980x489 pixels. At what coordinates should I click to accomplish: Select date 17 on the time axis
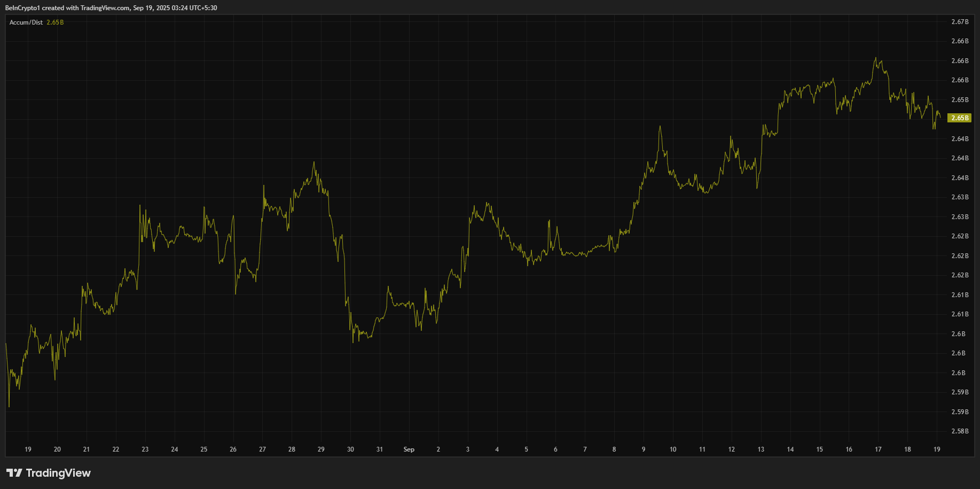tap(878, 449)
